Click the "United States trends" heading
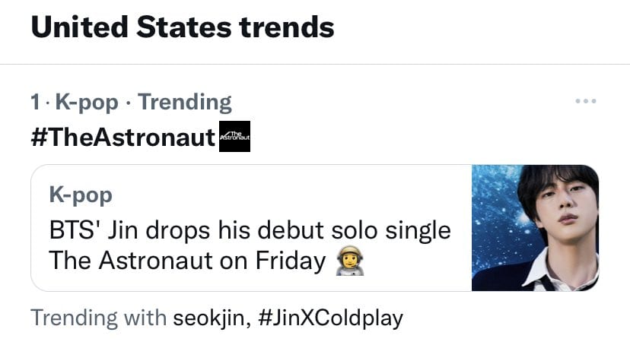The image size is (630, 364). tap(183, 28)
